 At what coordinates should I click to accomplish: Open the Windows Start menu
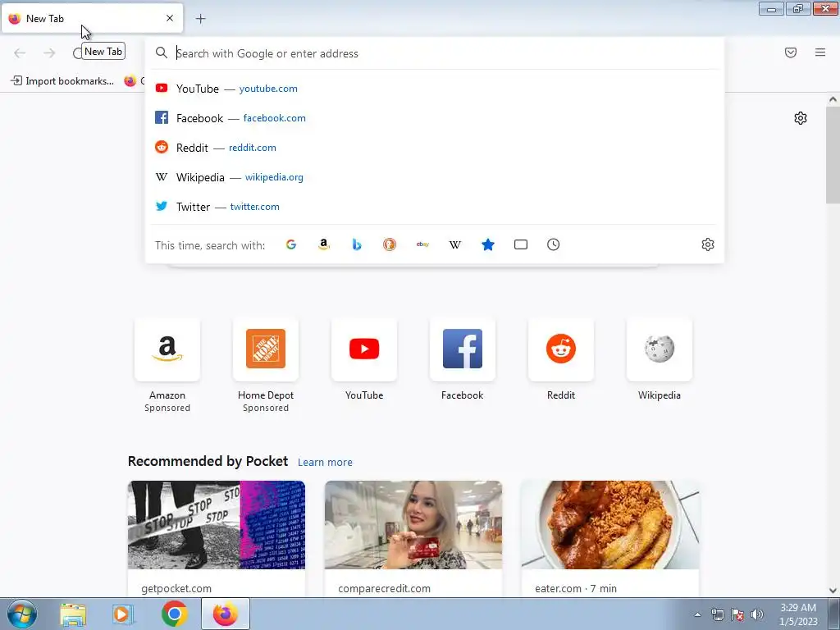click(22, 614)
